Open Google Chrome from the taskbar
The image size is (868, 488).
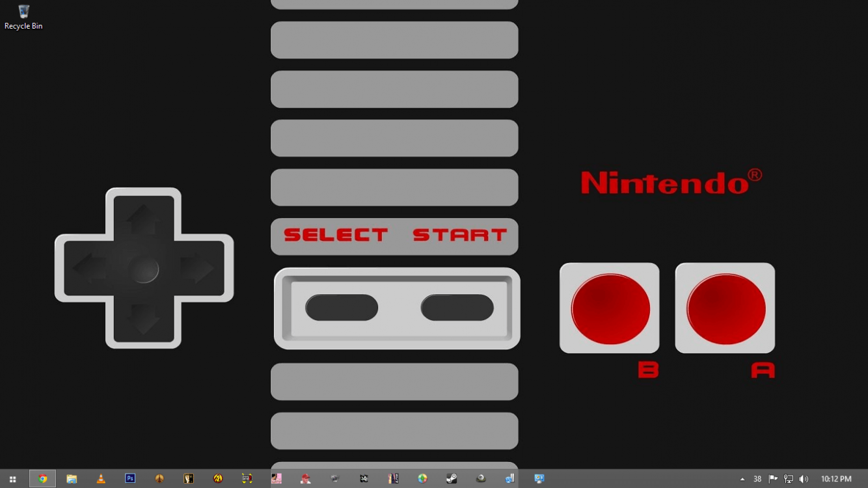[42, 479]
